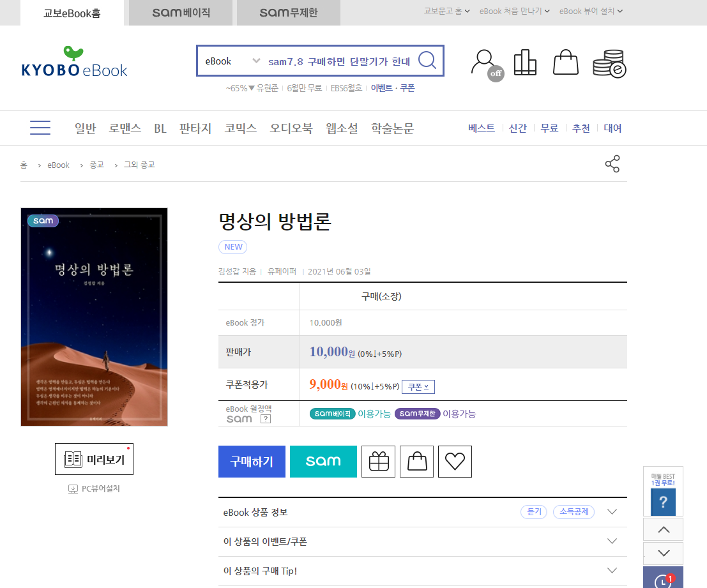
Task: Open the shopping cart icon in header
Action: (x=566, y=62)
